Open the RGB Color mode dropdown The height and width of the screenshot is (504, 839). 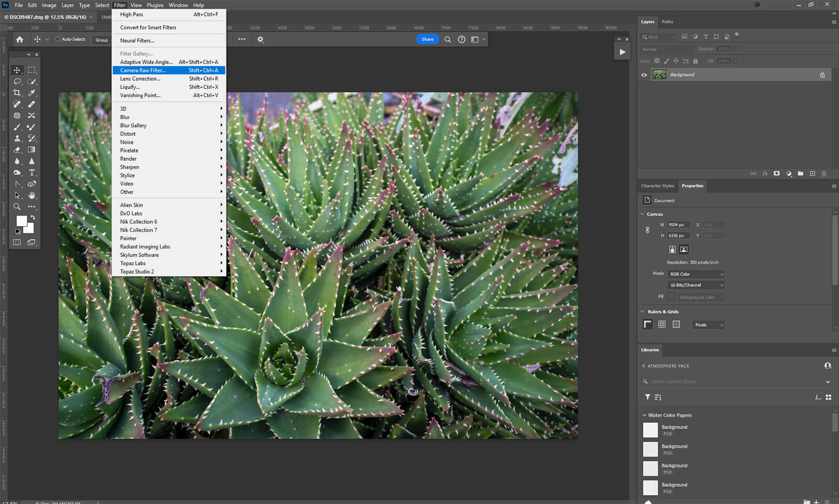pyautogui.click(x=696, y=274)
